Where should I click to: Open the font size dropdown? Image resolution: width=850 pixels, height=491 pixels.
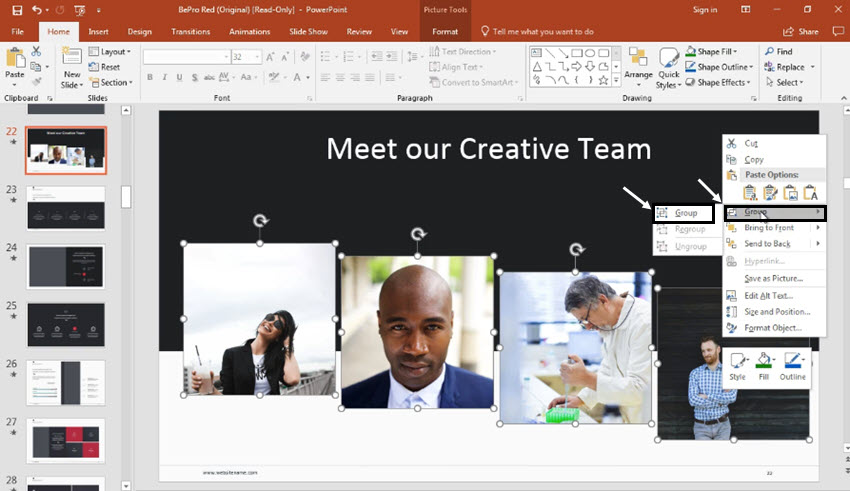pos(256,58)
